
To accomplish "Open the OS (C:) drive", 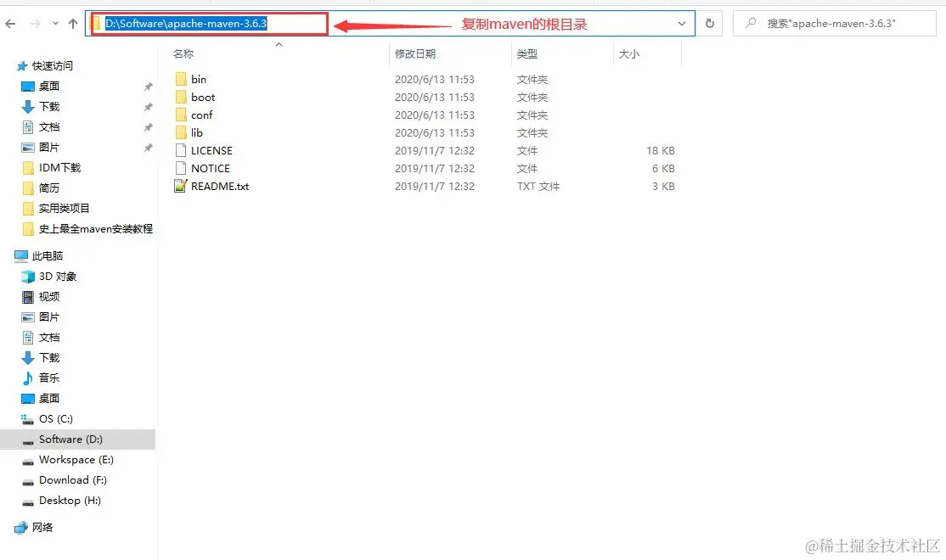I will point(55,419).
